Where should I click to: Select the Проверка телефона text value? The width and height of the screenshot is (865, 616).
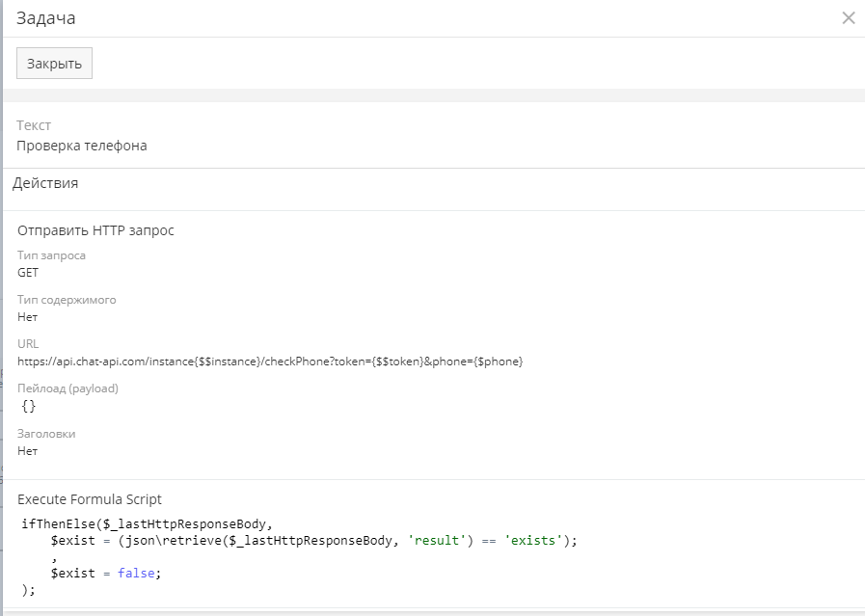(82, 146)
